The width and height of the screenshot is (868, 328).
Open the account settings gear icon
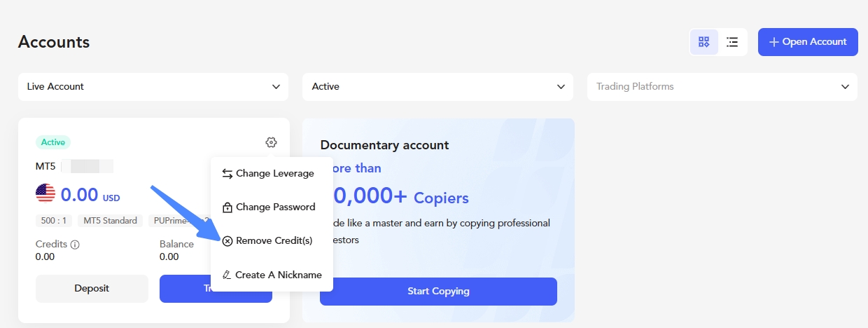tap(271, 142)
